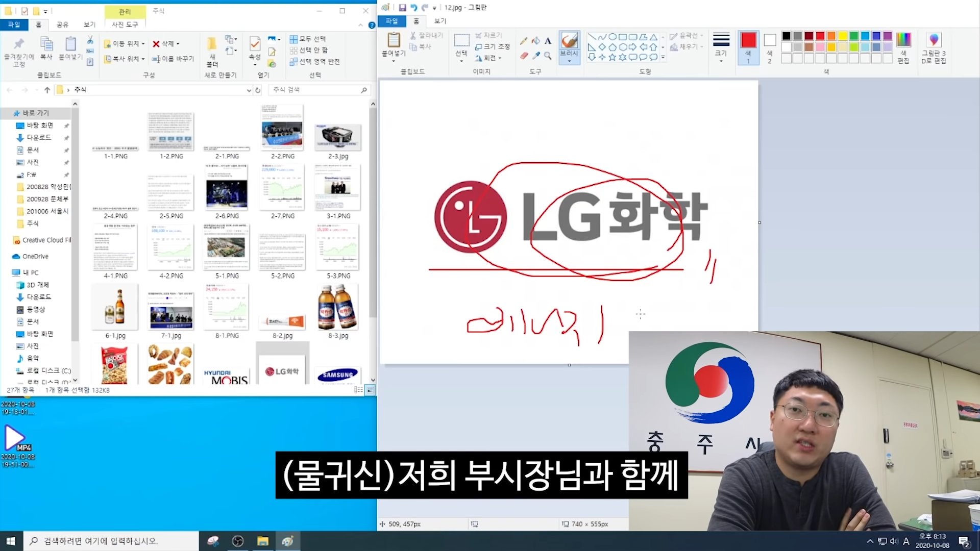Open Edit colors (색 편집) dialog
The height and width of the screenshot is (551, 980).
[x=903, y=47]
